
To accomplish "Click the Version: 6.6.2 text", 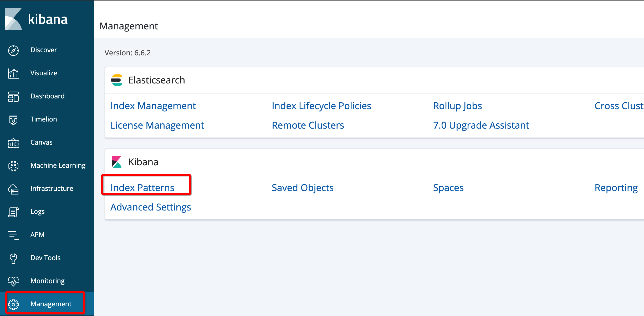I will 127,53.
